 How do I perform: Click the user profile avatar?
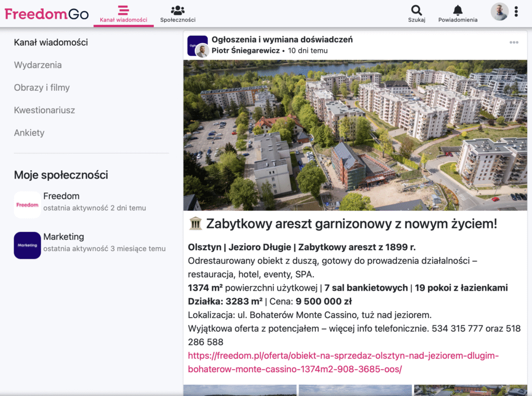coord(499,11)
